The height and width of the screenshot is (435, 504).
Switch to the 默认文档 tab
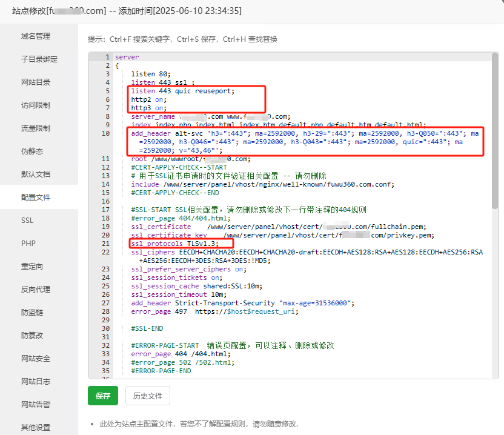36,174
